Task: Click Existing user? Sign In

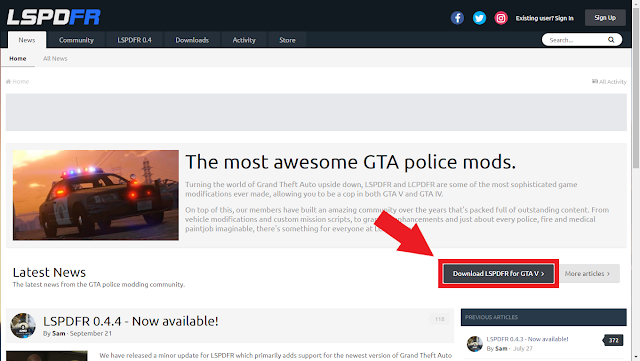Action: pos(544,18)
